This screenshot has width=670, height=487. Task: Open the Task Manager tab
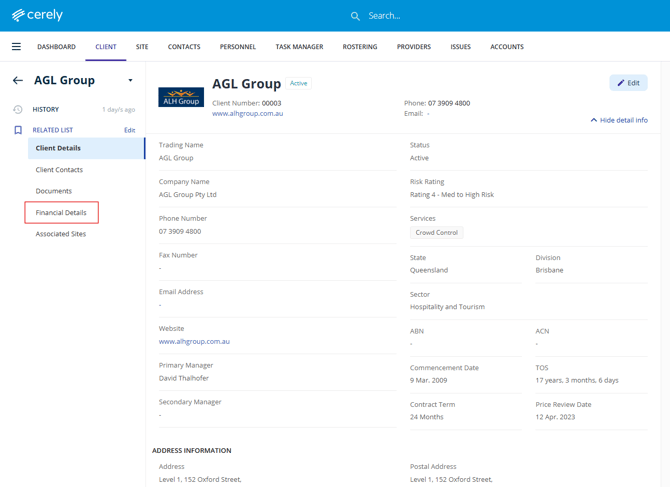pos(299,47)
